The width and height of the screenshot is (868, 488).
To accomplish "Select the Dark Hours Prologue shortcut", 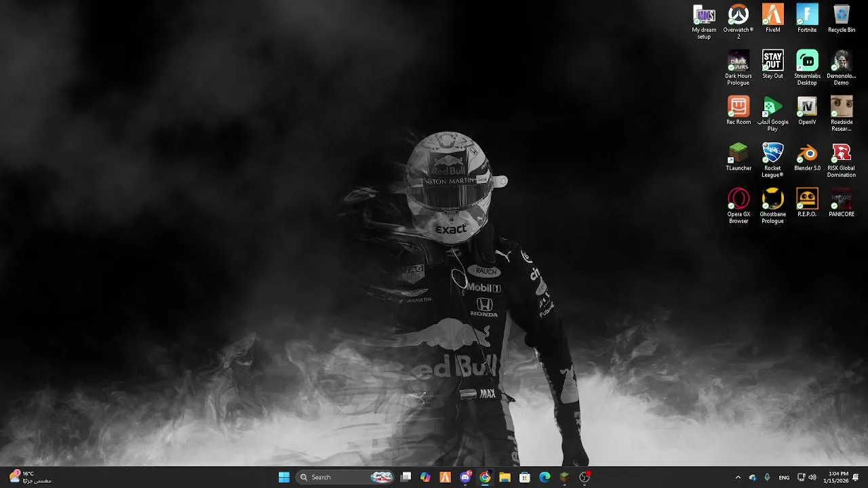I will click(x=738, y=68).
